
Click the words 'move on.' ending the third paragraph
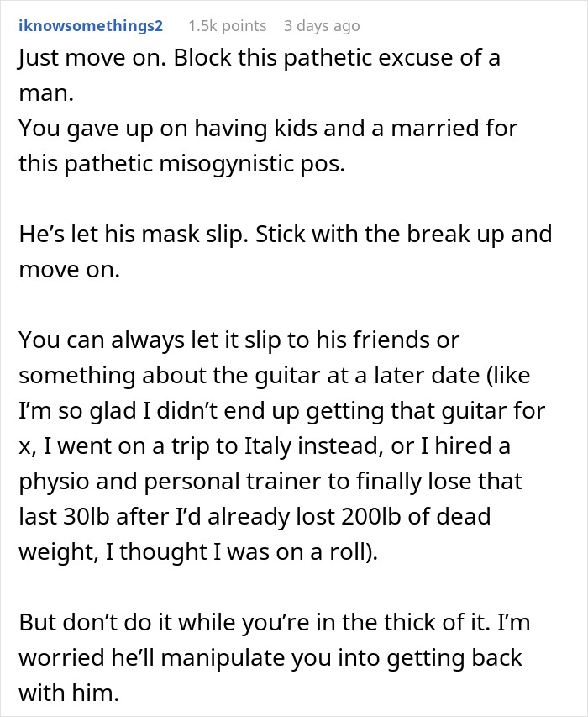(69, 269)
